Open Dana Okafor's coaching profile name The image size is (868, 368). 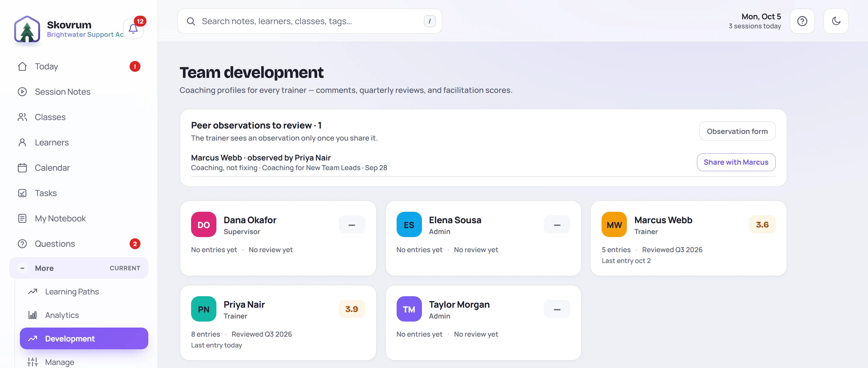pos(250,220)
